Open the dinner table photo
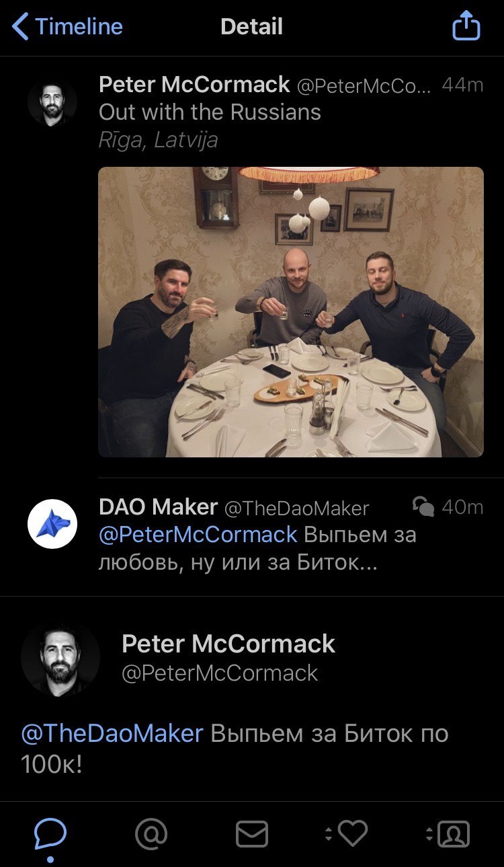504x867 pixels. (x=291, y=312)
